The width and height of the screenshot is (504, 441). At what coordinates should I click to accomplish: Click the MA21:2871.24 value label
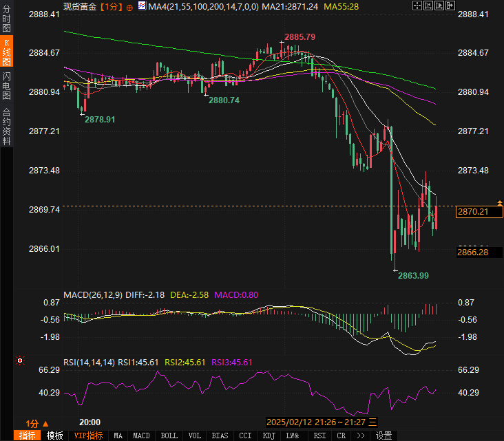click(290, 7)
